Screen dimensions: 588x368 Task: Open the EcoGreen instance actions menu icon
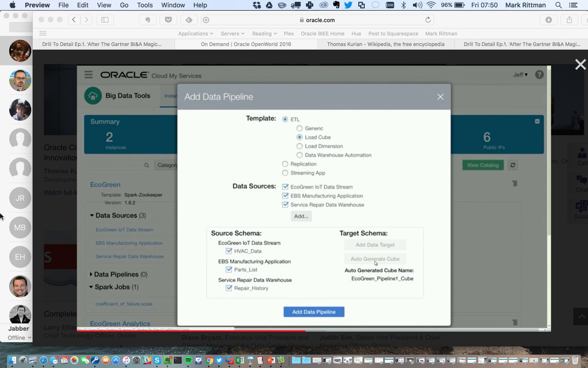click(514, 183)
